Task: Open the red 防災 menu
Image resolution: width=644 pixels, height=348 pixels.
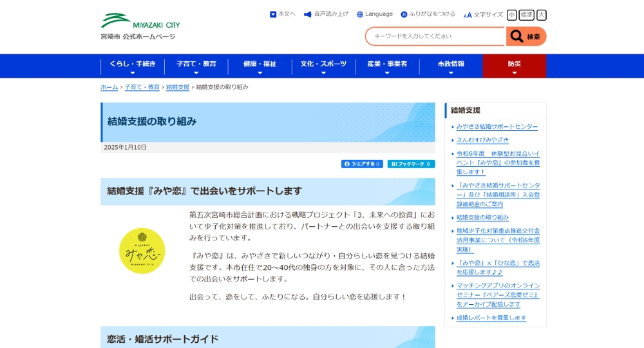Action: point(514,66)
